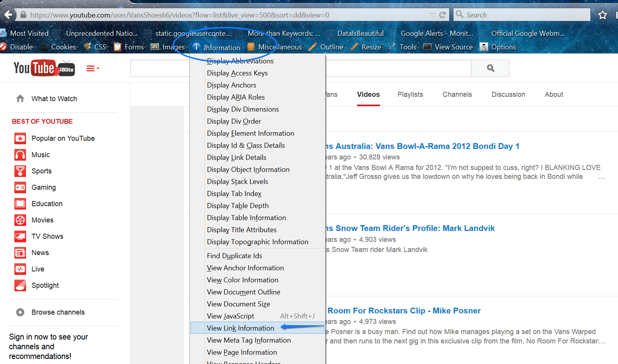
Task: Select Display Element Information menu item
Action: [257, 133]
